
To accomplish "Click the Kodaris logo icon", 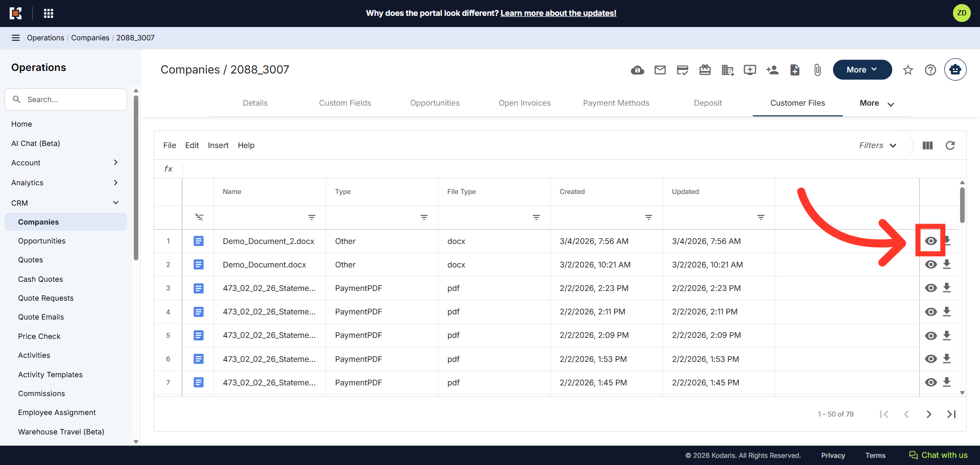I will [x=16, y=13].
